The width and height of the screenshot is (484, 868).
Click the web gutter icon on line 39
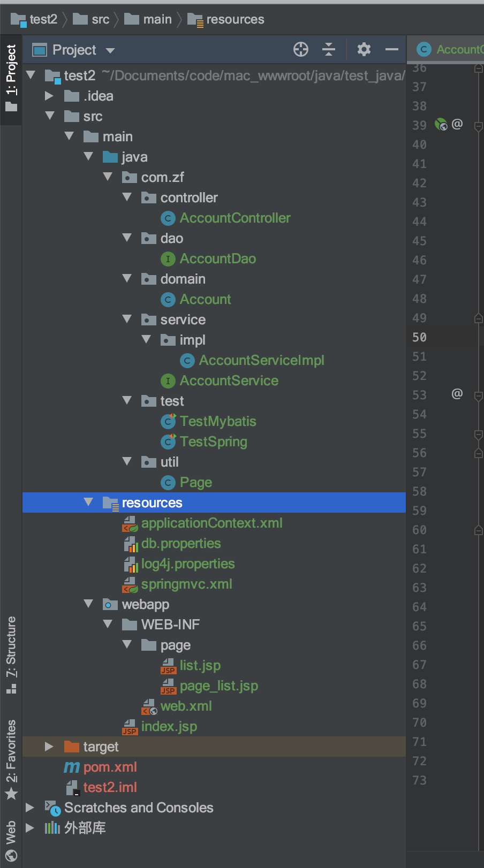441,125
